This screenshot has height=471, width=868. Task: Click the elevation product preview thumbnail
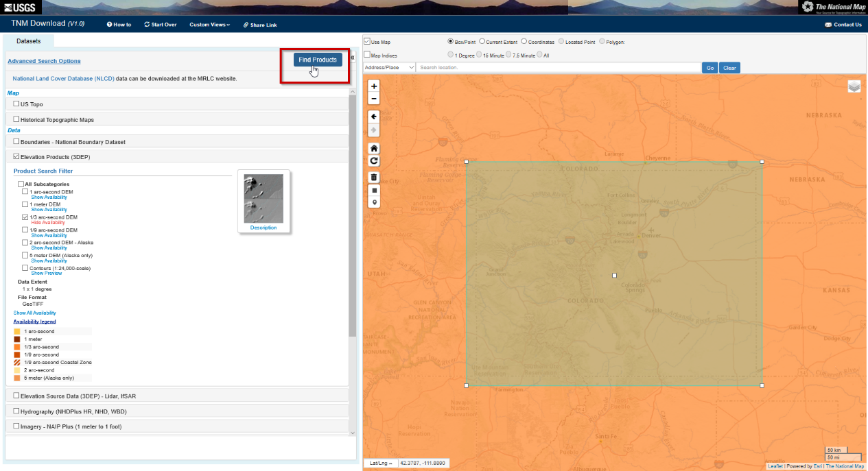click(263, 198)
